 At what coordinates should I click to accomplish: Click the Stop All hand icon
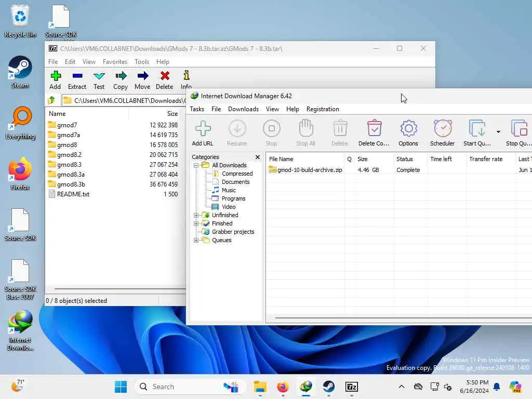click(x=305, y=129)
